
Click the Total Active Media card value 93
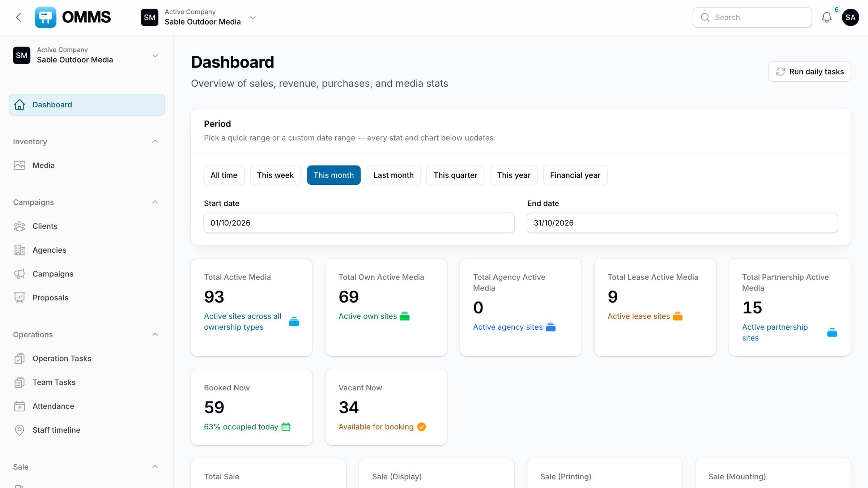214,297
